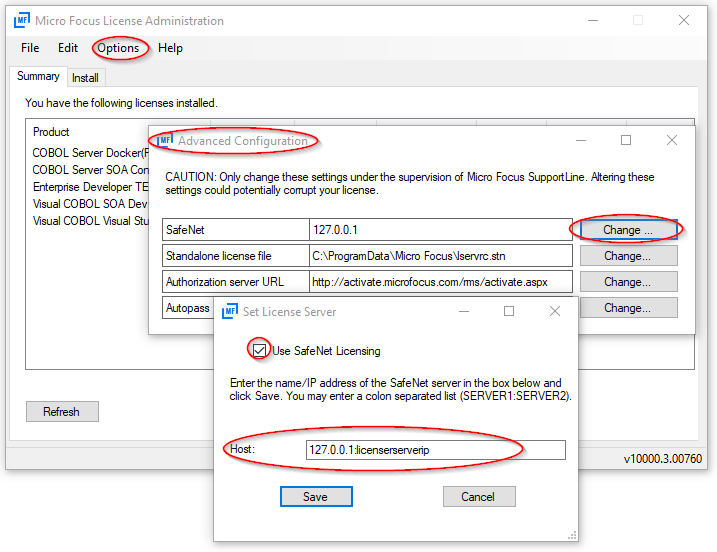Switch to the Install tab

click(x=85, y=78)
